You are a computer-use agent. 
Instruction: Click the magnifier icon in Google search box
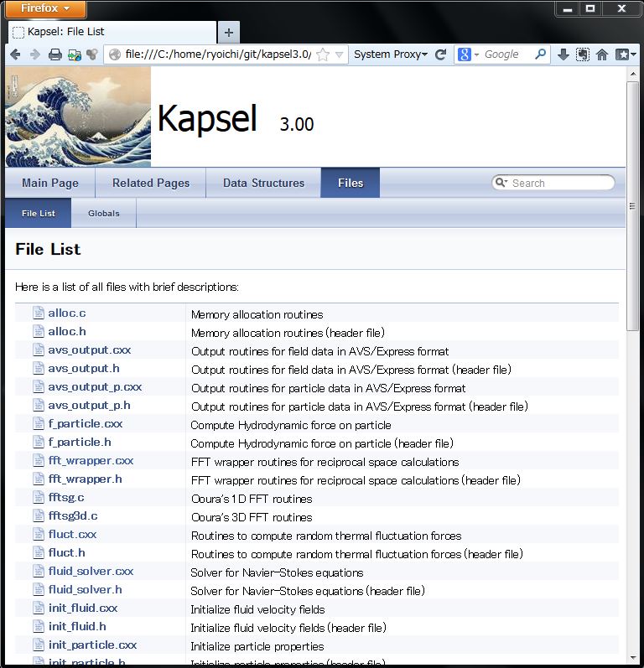(x=541, y=54)
